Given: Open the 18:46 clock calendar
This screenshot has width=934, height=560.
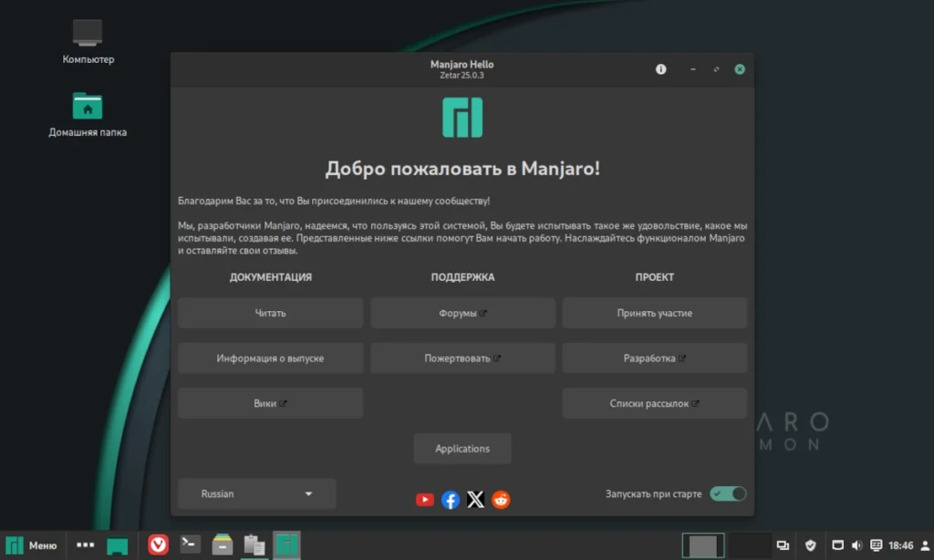Looking at the screenshot, I should [900, 545].
